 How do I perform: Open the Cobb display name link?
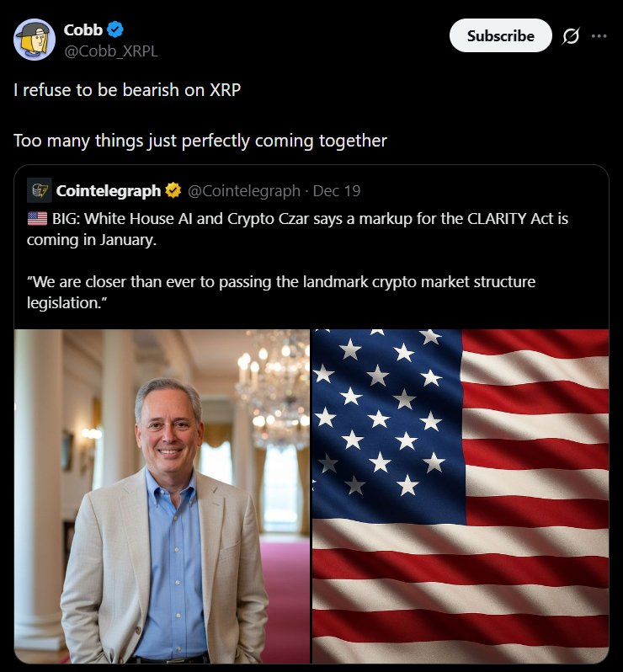pos(83,29)
